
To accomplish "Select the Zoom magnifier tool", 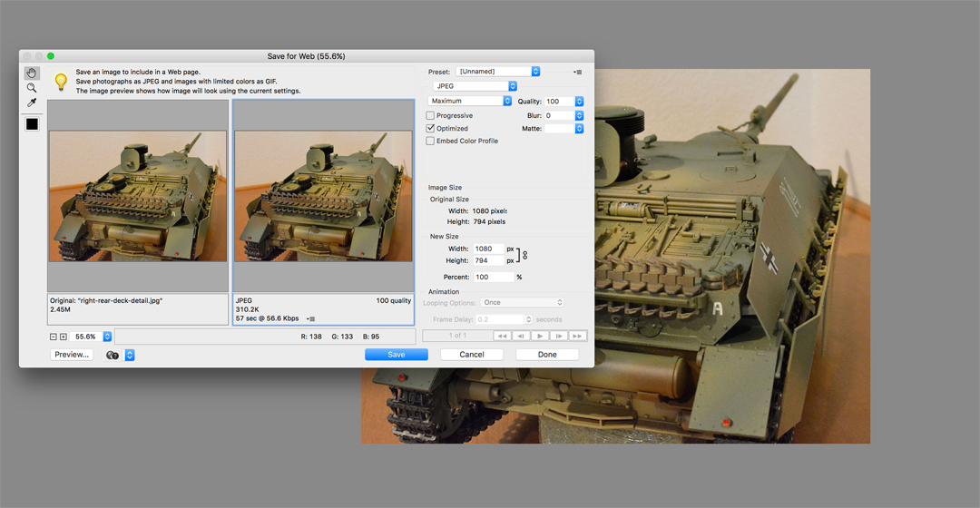I will click(32, 88).
